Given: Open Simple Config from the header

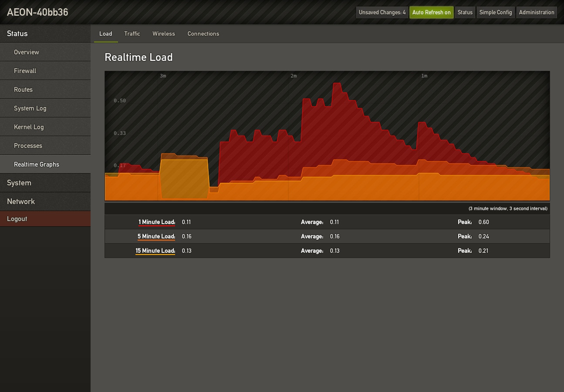Looking at the screenshot, I should tap(495, 12).
